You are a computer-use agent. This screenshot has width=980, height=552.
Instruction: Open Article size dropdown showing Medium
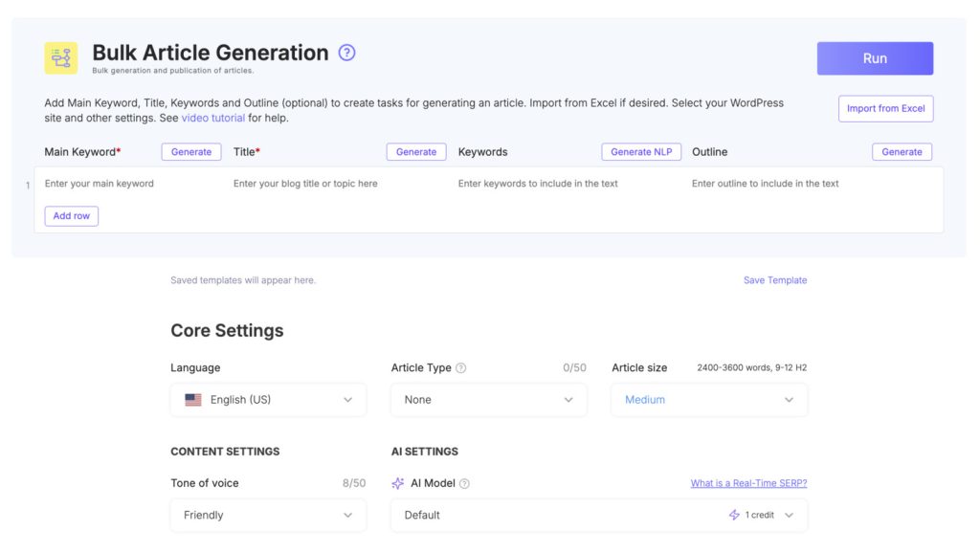709,400
